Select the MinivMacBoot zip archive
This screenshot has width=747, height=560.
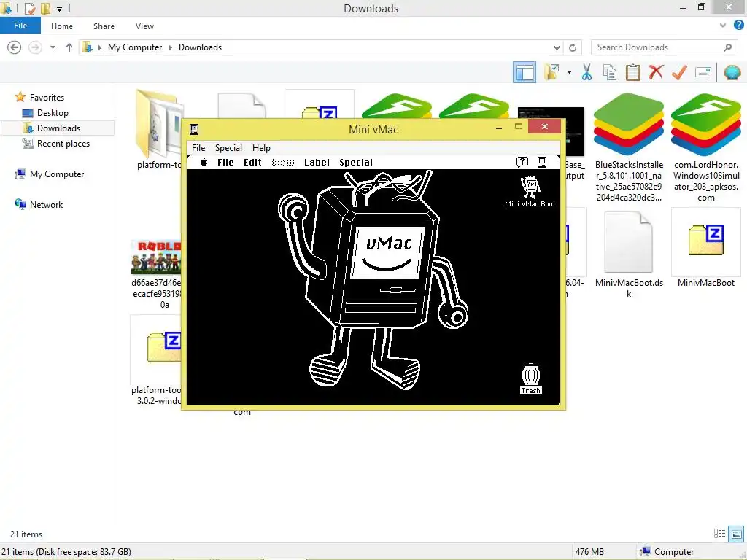706,249
